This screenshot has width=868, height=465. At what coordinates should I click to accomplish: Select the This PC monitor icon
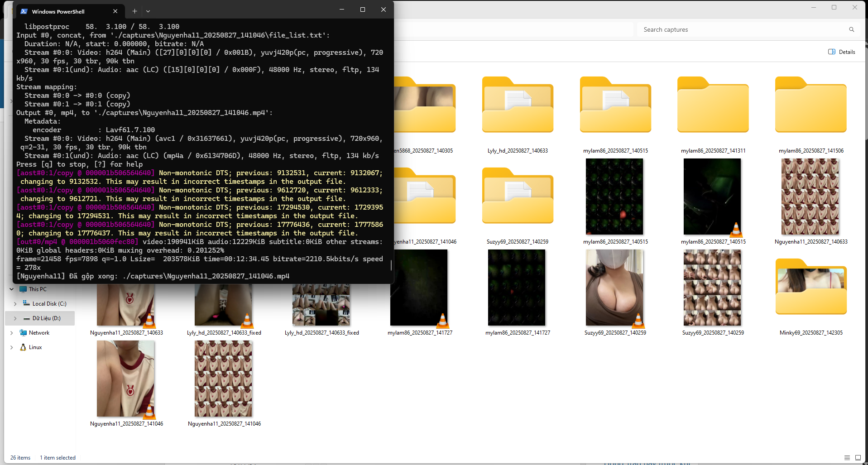23,289
